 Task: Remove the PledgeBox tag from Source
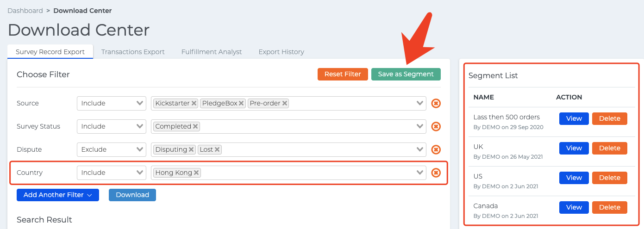click(241, 103)
